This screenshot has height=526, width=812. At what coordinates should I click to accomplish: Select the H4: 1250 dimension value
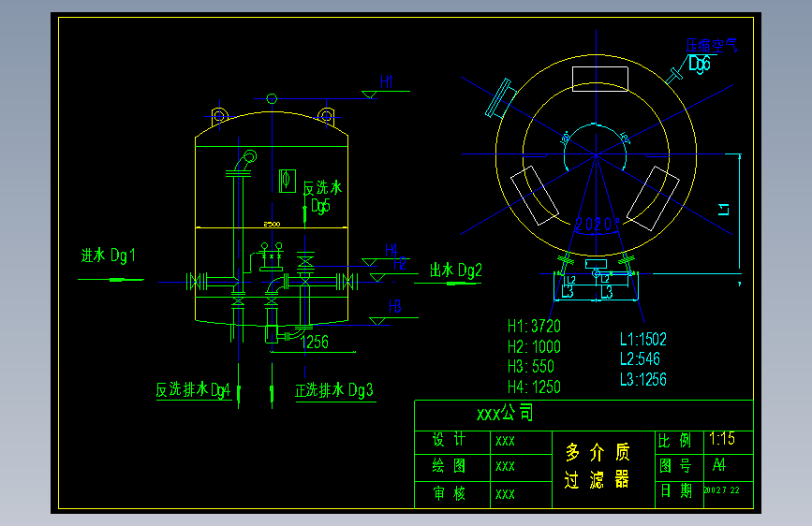pyautogui.click(x=534, y=387)
